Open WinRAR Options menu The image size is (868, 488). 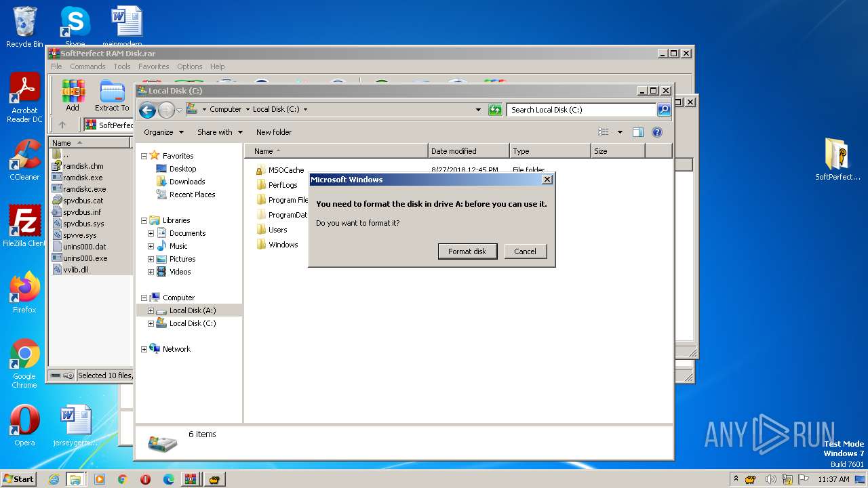coord(190,66)
